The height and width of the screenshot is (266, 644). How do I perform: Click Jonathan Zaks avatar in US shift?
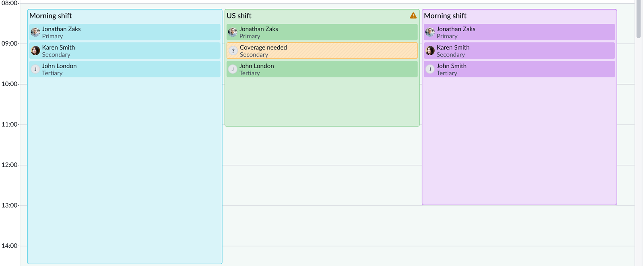tap(233, 32)
